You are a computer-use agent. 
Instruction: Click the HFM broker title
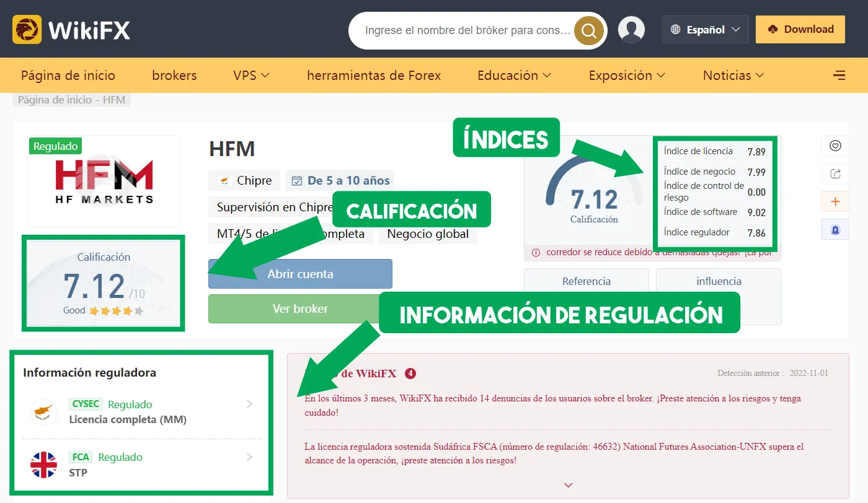tap(232, 149)
